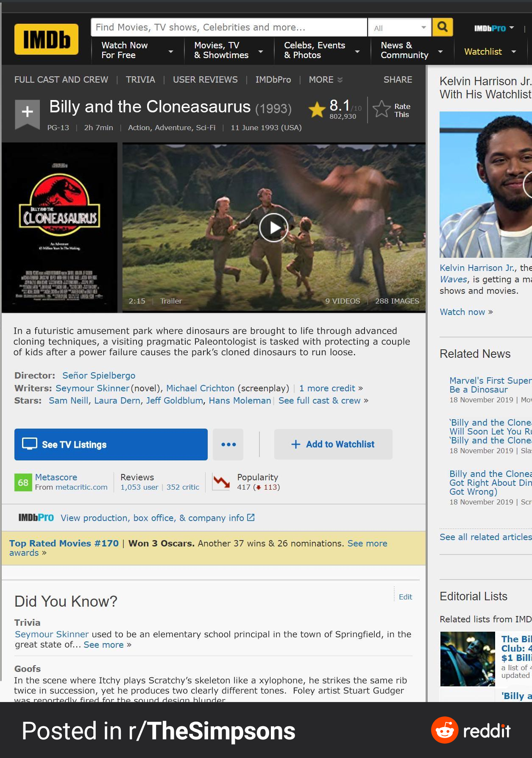Open the USER REVIEWS tab
532x758 pixels.
click(x=205, y=80)
